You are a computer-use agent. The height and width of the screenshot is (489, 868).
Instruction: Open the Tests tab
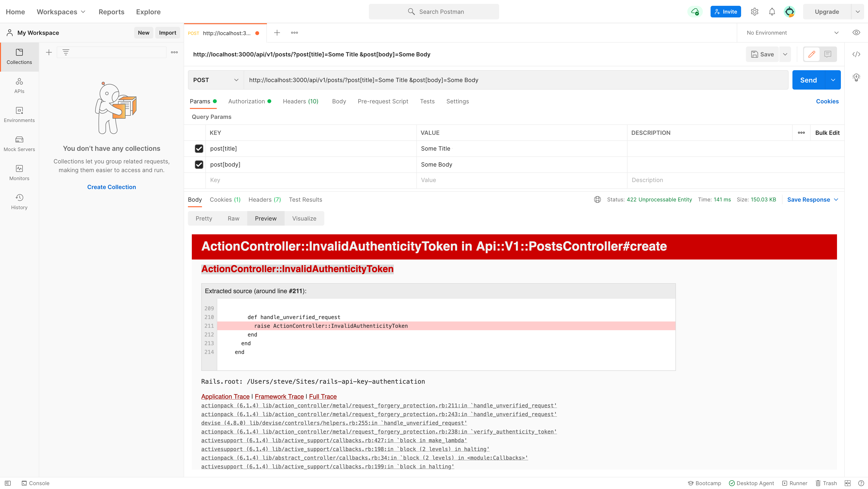[427, 101]
